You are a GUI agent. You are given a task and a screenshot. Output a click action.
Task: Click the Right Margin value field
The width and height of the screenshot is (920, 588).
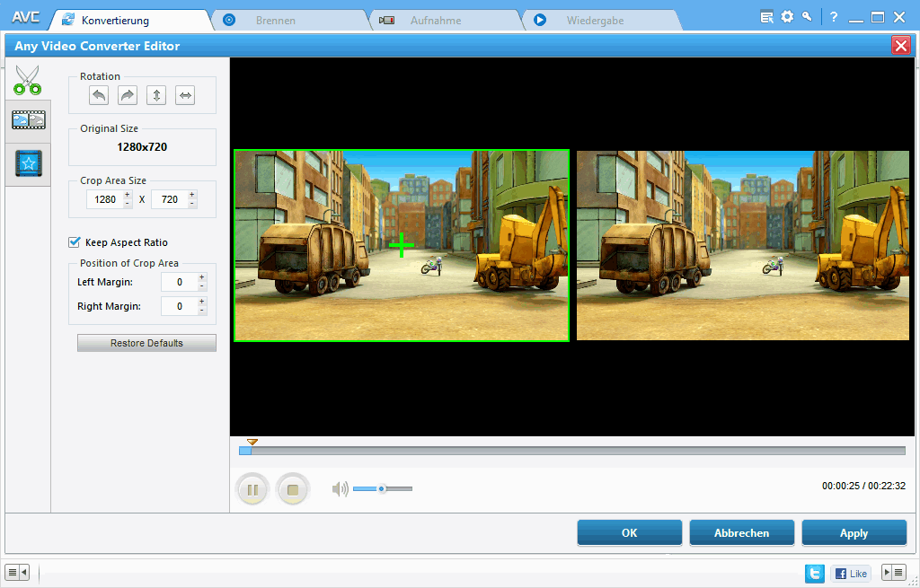180,306
